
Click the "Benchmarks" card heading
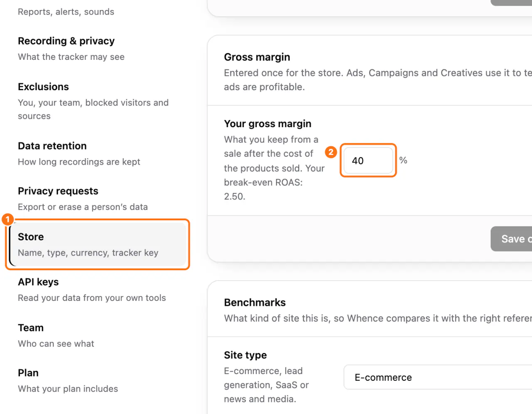click(255, 302)
